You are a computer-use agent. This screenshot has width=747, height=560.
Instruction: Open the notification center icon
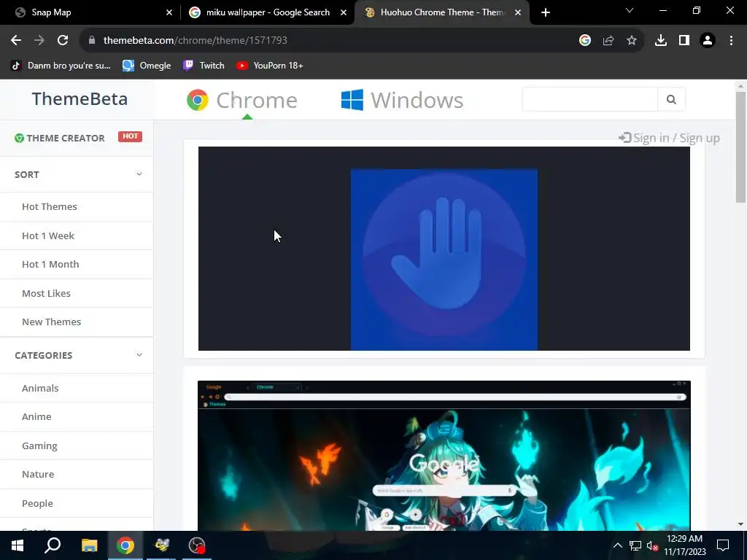point(723,545)
